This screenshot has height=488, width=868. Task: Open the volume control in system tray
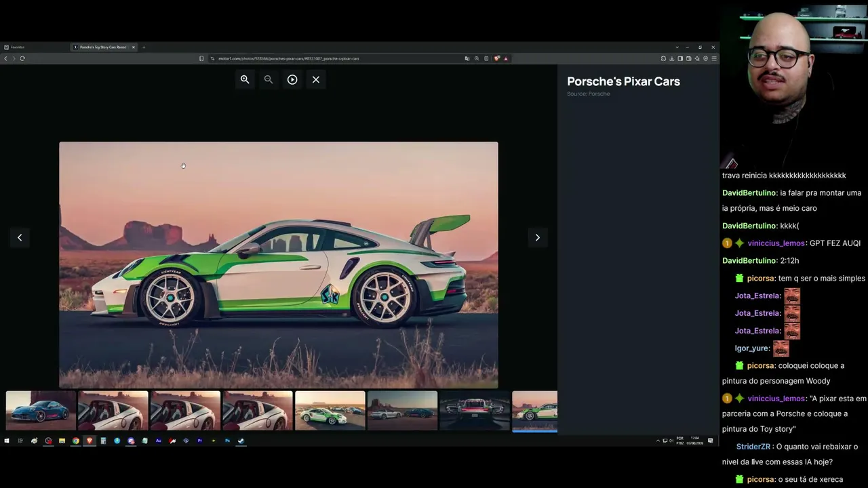point(670,441)
